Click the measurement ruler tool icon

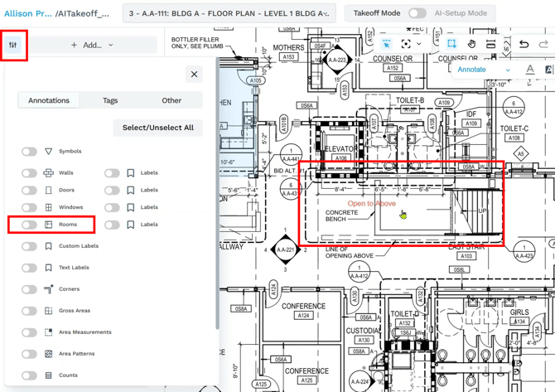pyautogui.click(x=490, y=44)
